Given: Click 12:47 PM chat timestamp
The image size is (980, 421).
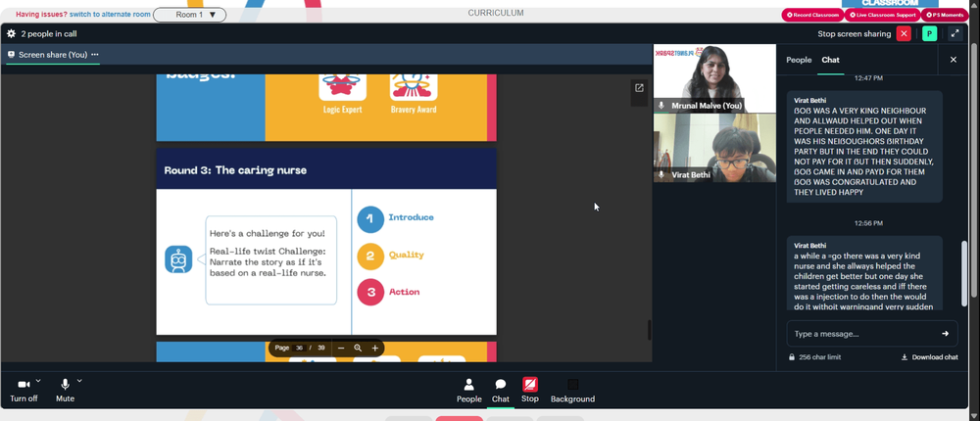Looking at the screenshot, I should coord(869,78).
